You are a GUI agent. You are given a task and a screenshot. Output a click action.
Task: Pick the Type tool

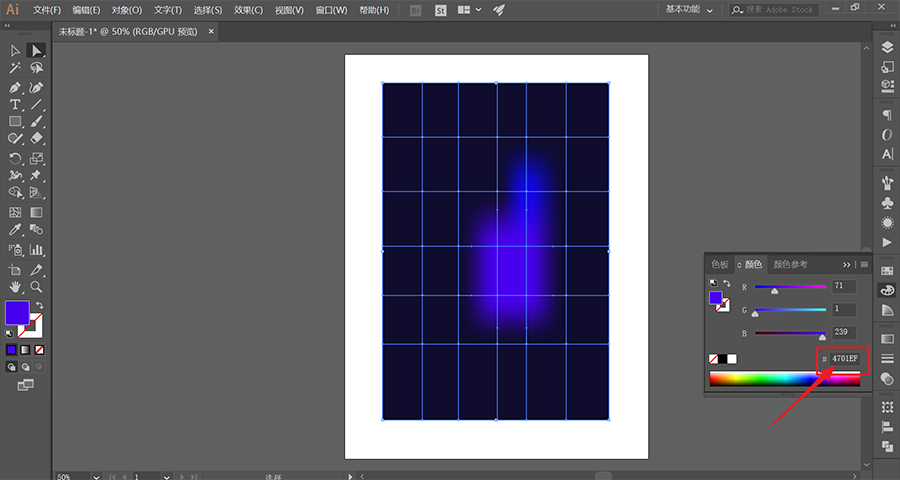tap(16, 105)
